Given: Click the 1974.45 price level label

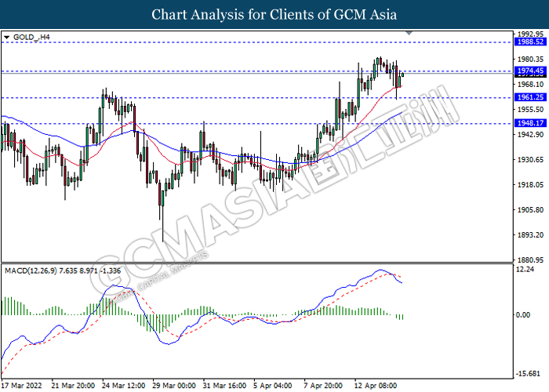Looking at the screenshot, I should tap(530, 71).
